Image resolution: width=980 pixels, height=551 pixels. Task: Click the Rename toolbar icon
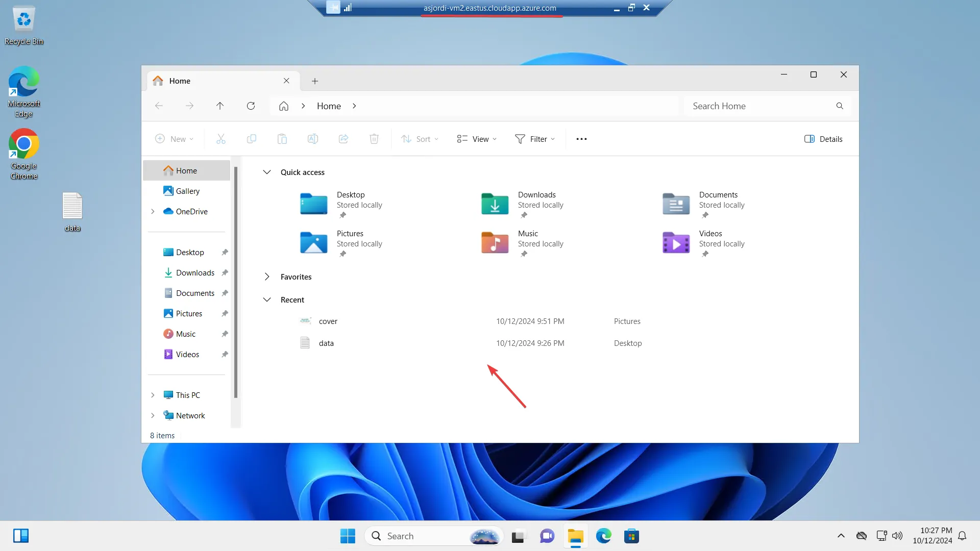(x=312, y=139)
